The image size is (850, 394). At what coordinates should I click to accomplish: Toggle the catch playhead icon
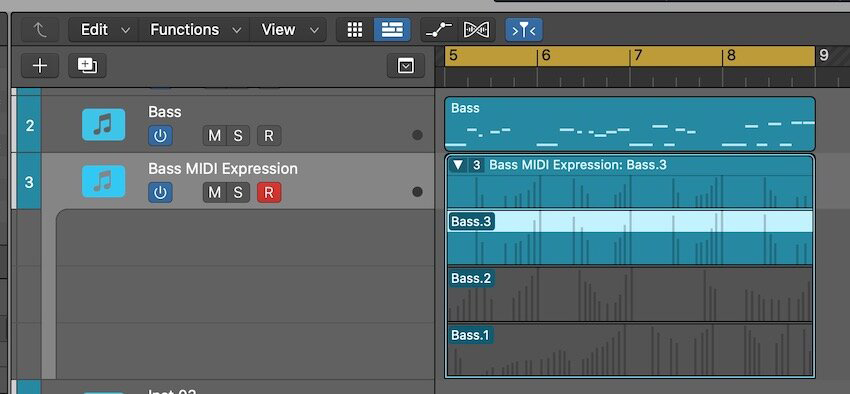[524, 30]
